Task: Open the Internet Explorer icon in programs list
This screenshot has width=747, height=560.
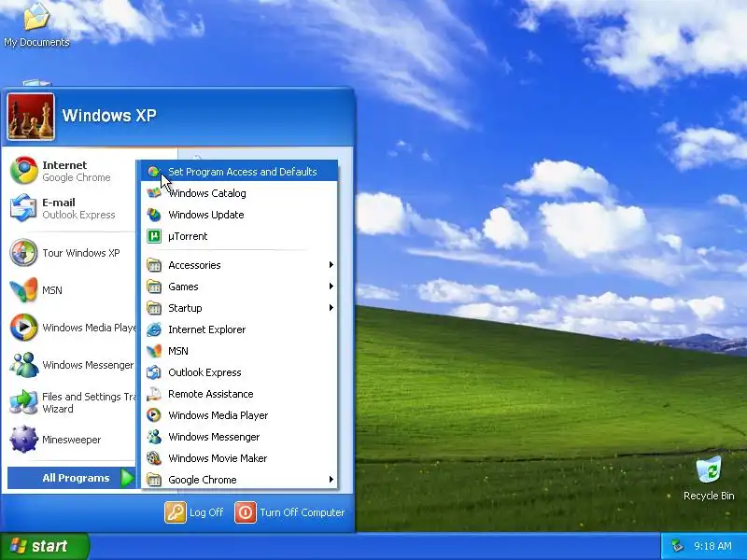Action: (x=154, y=329)
